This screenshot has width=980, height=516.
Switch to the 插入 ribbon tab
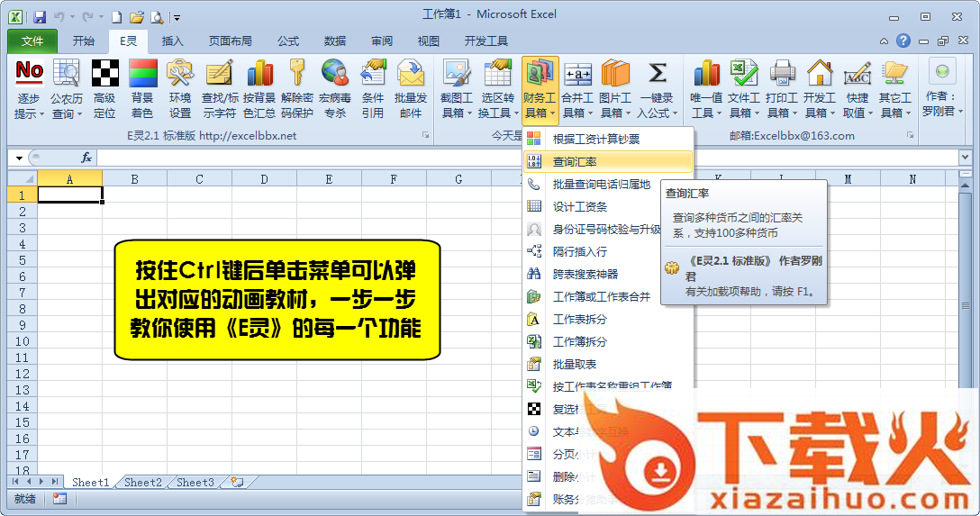(x=173, y=41)
